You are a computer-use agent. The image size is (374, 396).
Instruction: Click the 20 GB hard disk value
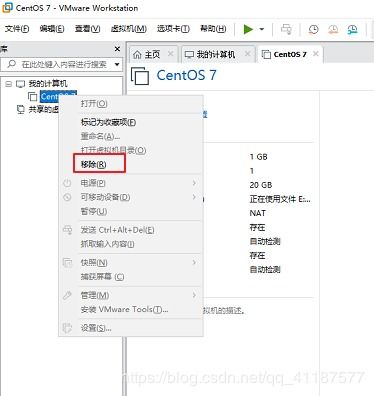pyautogui.click(x=261, y=185)
